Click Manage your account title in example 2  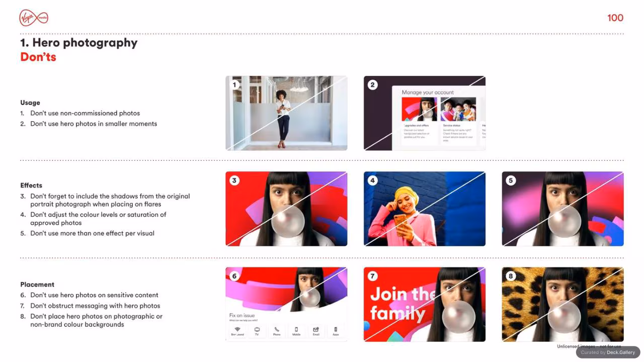428,93
